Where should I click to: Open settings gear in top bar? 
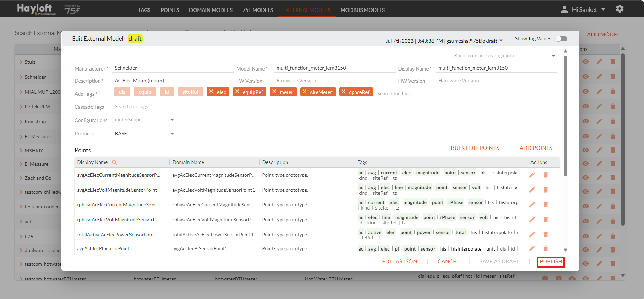coord(620,9)
